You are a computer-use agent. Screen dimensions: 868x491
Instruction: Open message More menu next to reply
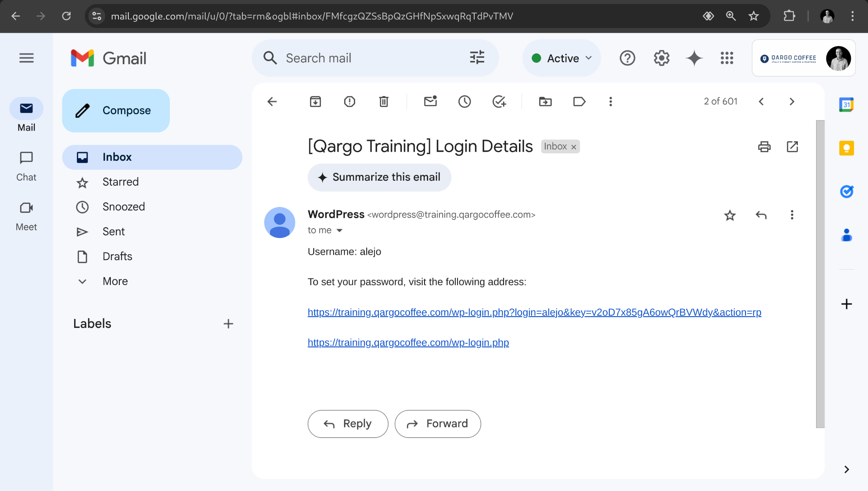tap(792, 215)
